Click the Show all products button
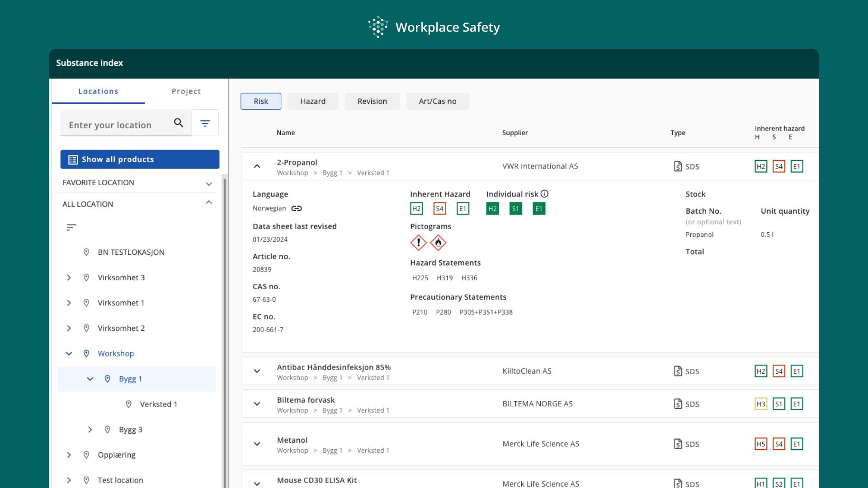This screenshot has height=488, width=868. (x=140, y=160)
